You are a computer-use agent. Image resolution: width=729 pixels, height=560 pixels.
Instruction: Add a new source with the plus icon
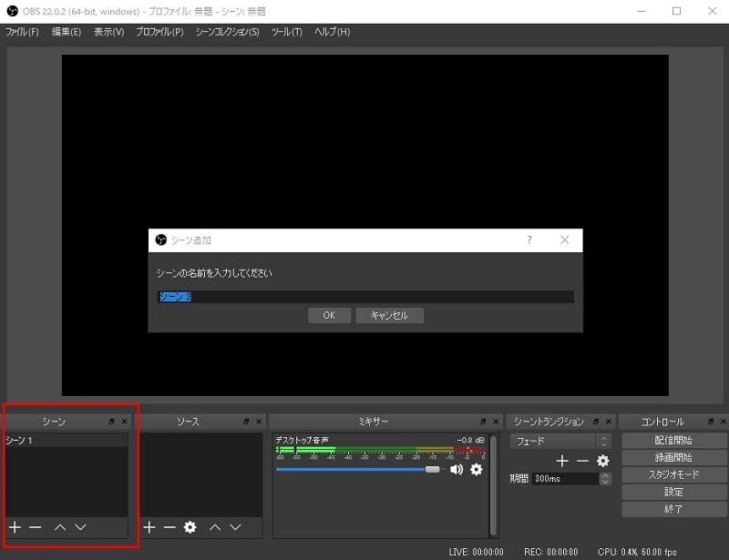(149, 526)
